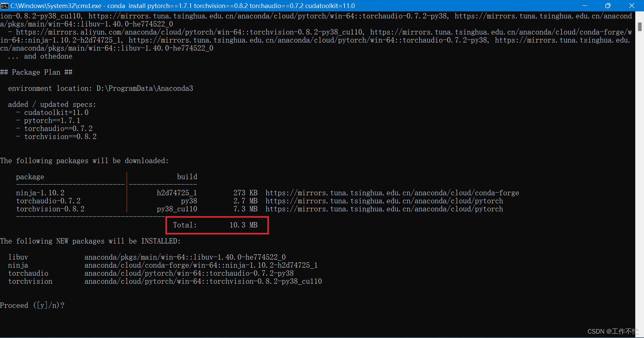Image resolution: width=644 pixels, height=338 pixels.
Task: Click the '... and othedone' line
Action: [40, 56]
